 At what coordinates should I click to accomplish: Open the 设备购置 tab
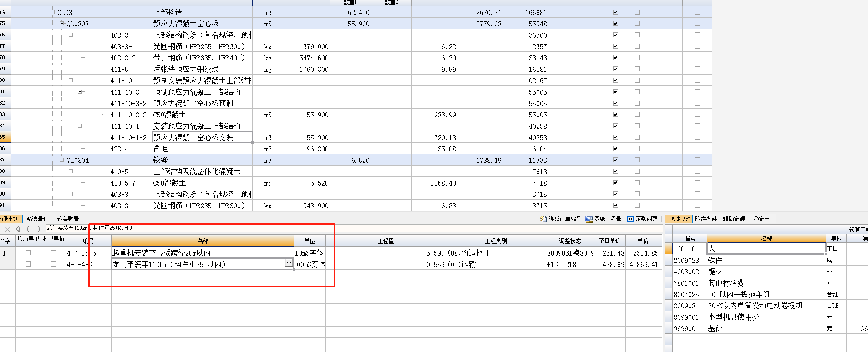(68, 219)
